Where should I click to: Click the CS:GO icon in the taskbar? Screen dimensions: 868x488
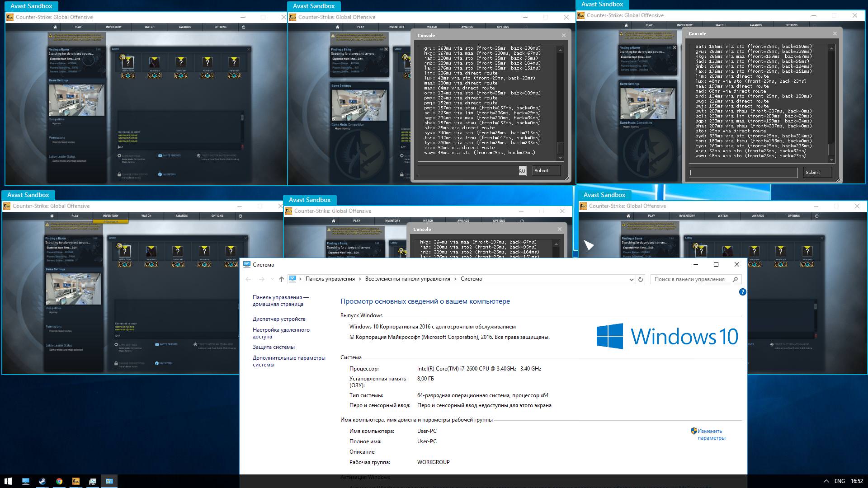point(76,481)
